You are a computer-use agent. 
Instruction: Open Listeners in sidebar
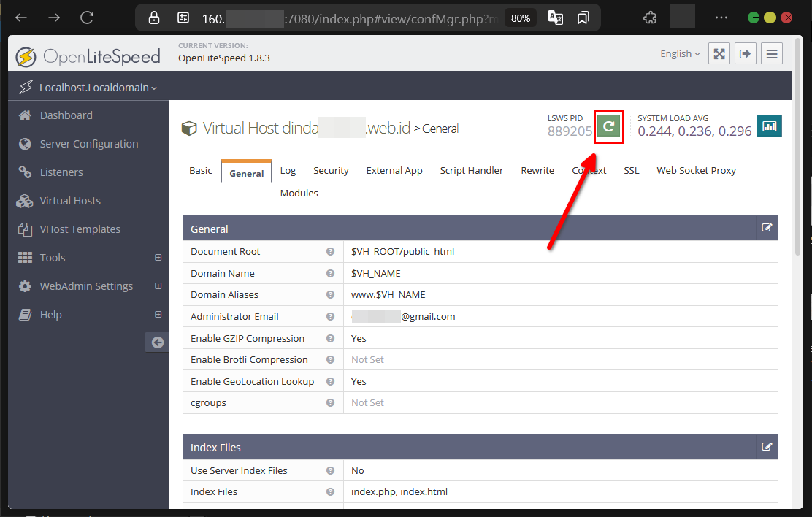coord(61,172)
